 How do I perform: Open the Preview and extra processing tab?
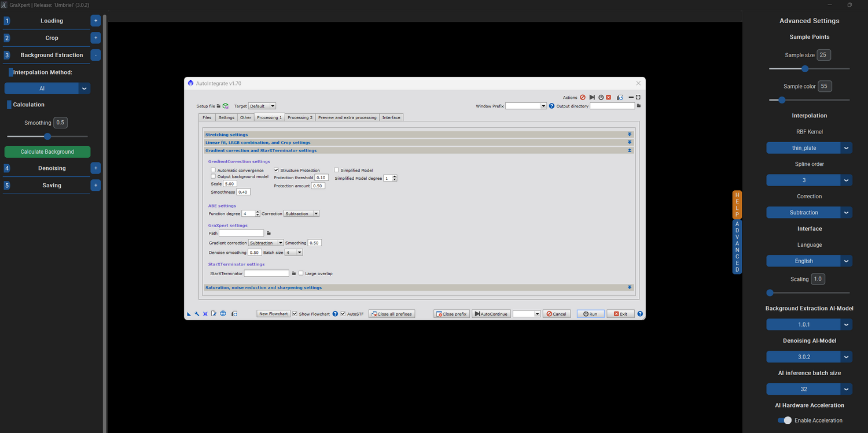tap(347, 117)
